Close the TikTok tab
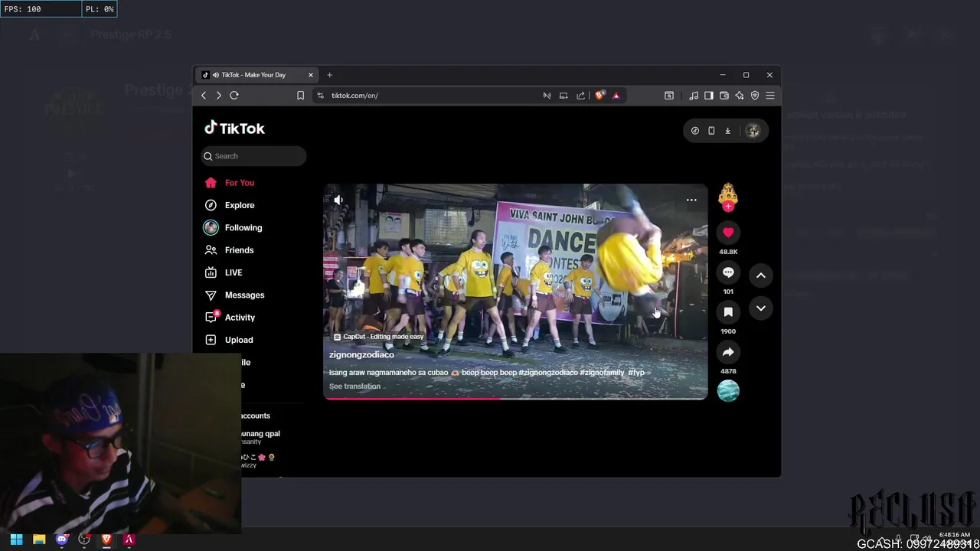 [311, 75]
